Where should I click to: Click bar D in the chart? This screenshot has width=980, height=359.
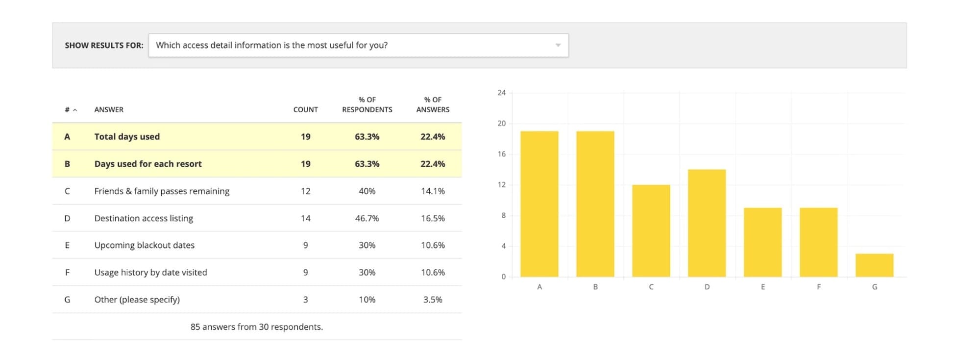pos(707,223)
